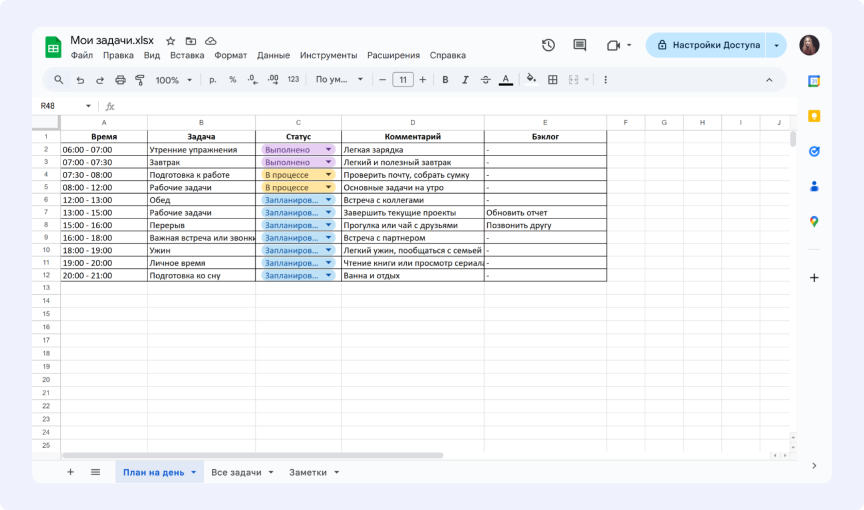The height and width of the screenshot is (510, 864).
Task: Select the paint format tool
Action: 141,80
